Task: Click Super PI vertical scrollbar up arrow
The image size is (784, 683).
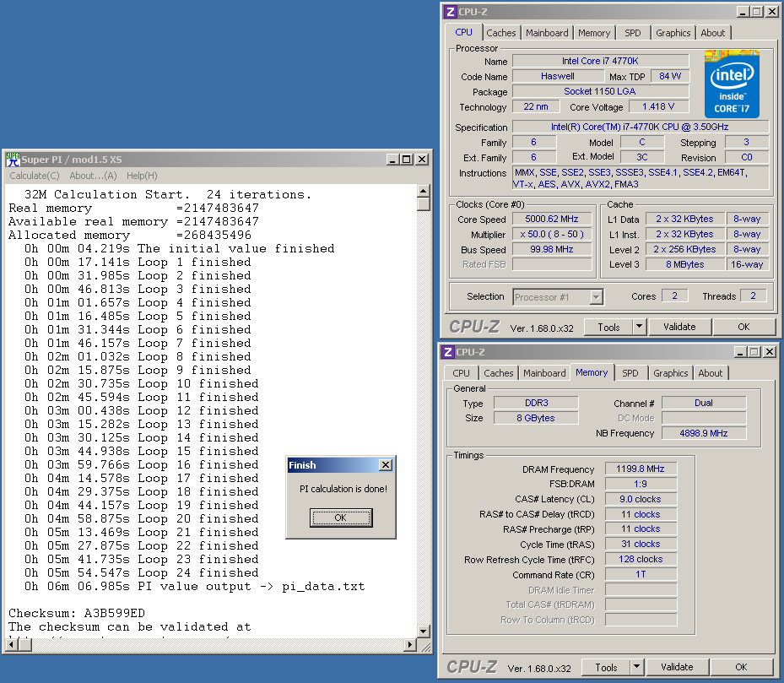Action: [x=424, y=191]
